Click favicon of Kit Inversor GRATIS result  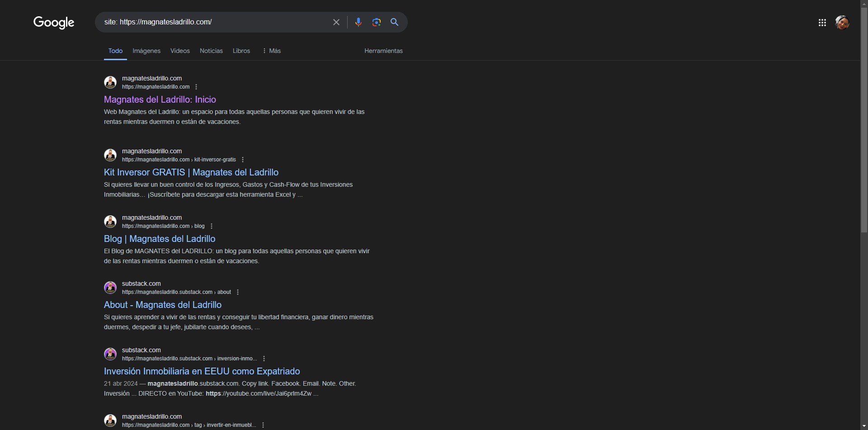pyautogui.click(x=110, y=155)
